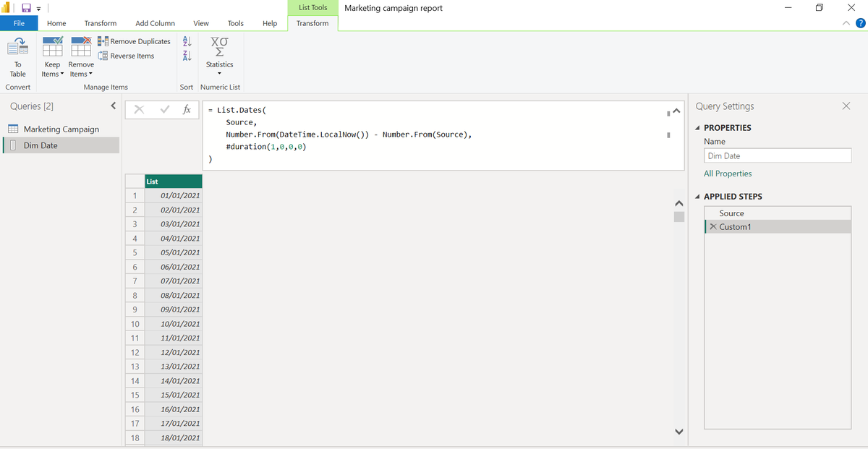Viewport: 868px width, 449px height.
Task: Click the vertical scrollbar thumb of the grid
Action: 678,217
